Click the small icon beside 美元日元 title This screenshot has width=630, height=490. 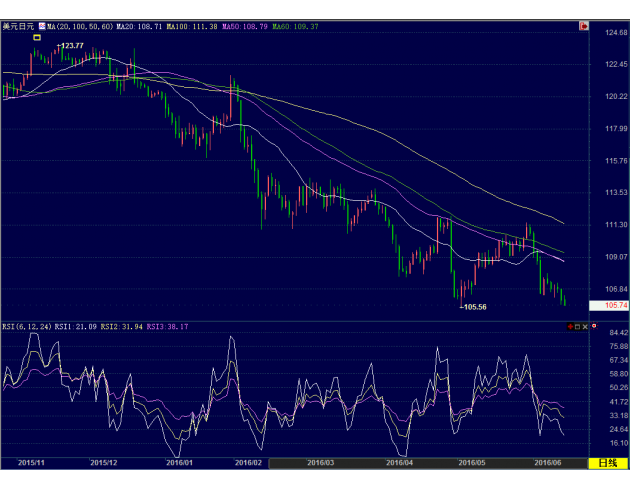[42, 27]
